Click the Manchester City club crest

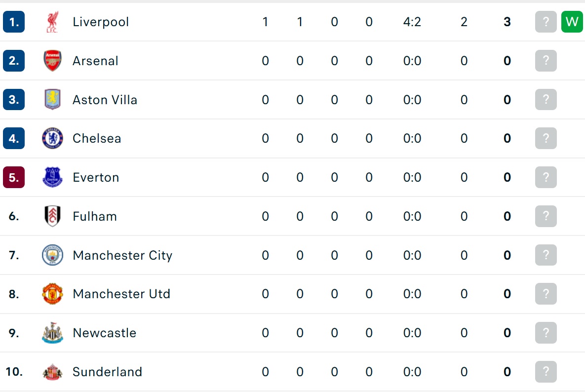point(52,255)
